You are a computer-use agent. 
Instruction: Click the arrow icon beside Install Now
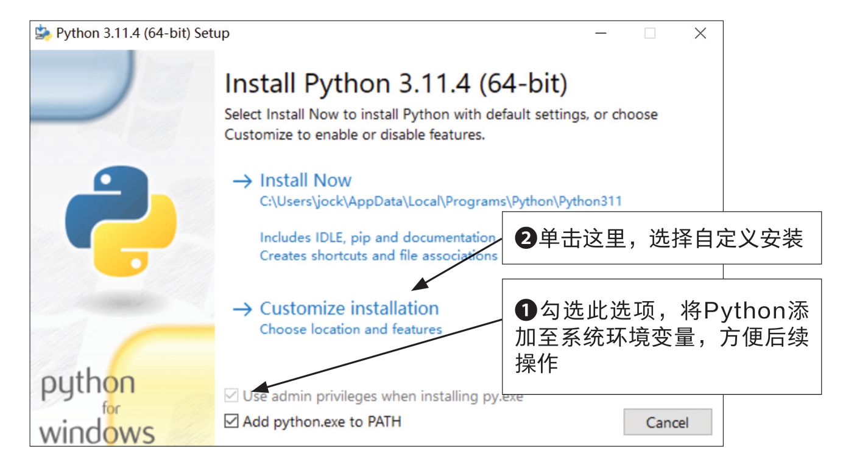point(242,181)
